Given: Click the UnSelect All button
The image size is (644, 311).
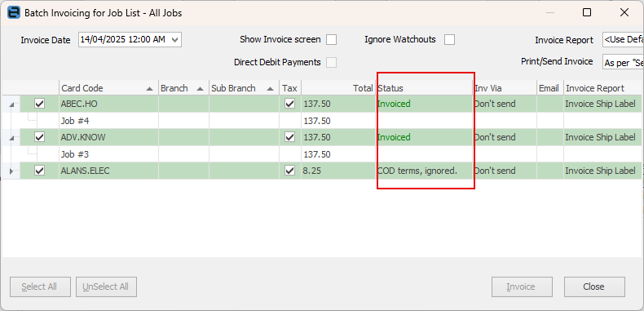Looking at the screenshot, I should (106, 287).
